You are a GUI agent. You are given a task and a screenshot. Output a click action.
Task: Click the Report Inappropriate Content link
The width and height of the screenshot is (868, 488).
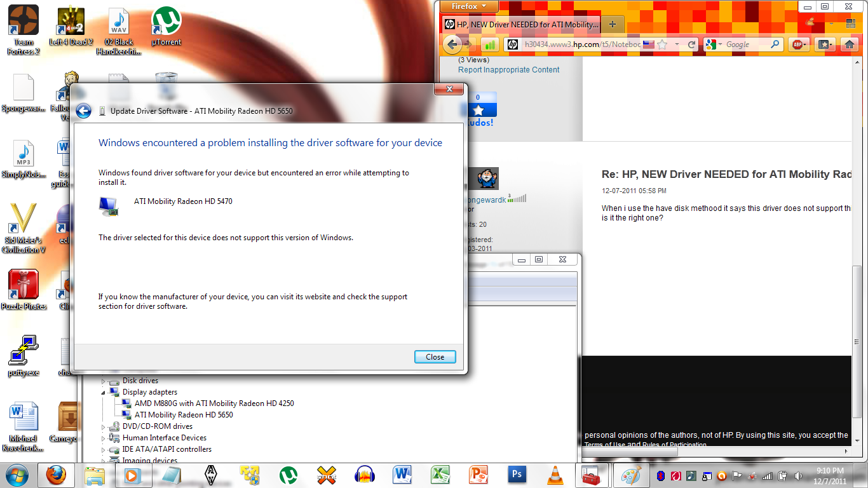[509, 70]
